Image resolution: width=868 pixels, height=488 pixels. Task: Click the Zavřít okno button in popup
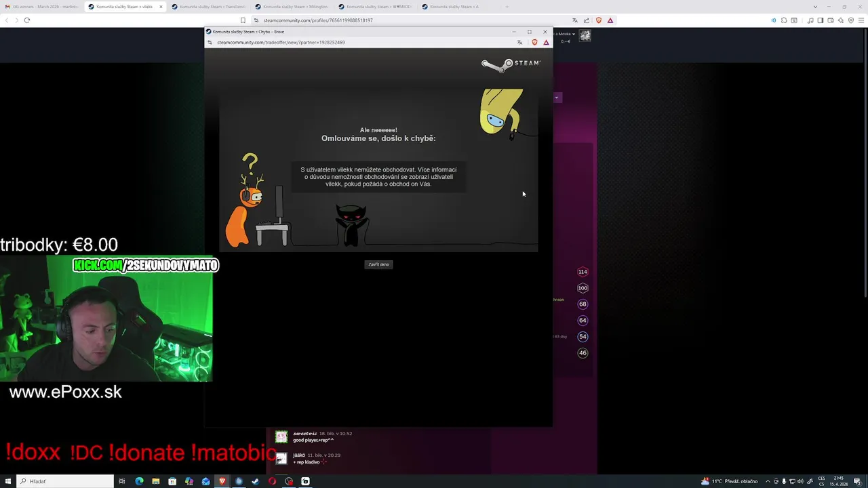[378, 264]
